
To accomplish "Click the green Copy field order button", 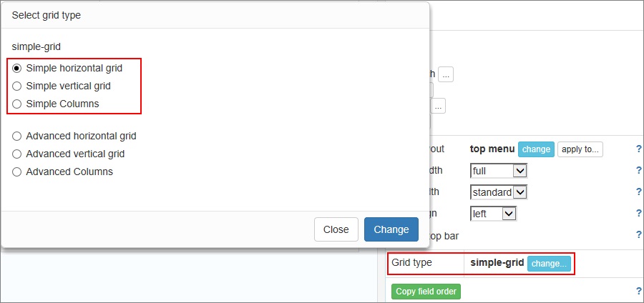I will 426,292.
